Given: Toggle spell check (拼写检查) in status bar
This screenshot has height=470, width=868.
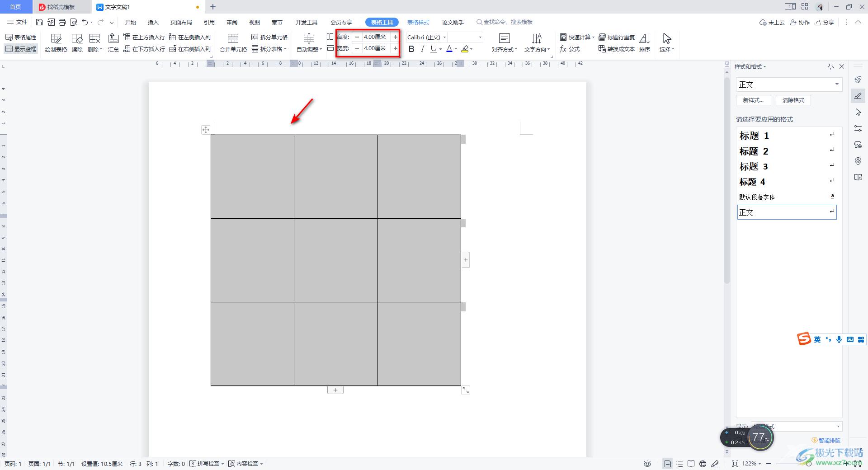Looking at the screenshot, I should coord(207,464).
